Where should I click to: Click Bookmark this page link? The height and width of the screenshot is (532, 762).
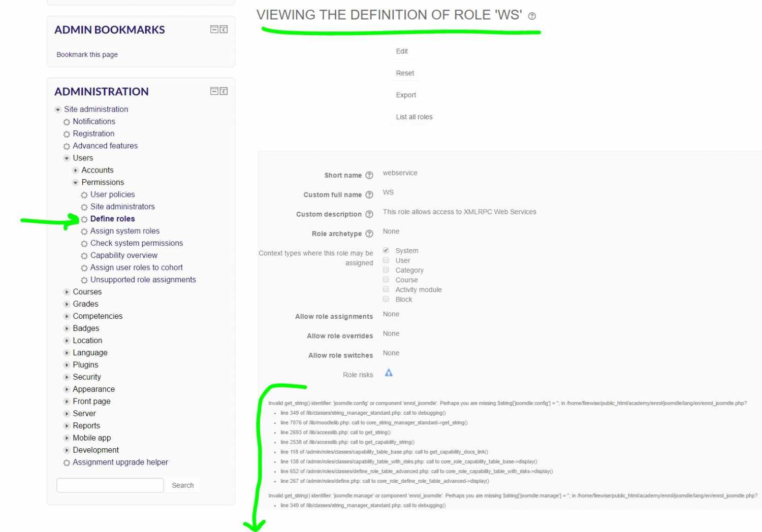pyautogui.click(x=87, y=54)
